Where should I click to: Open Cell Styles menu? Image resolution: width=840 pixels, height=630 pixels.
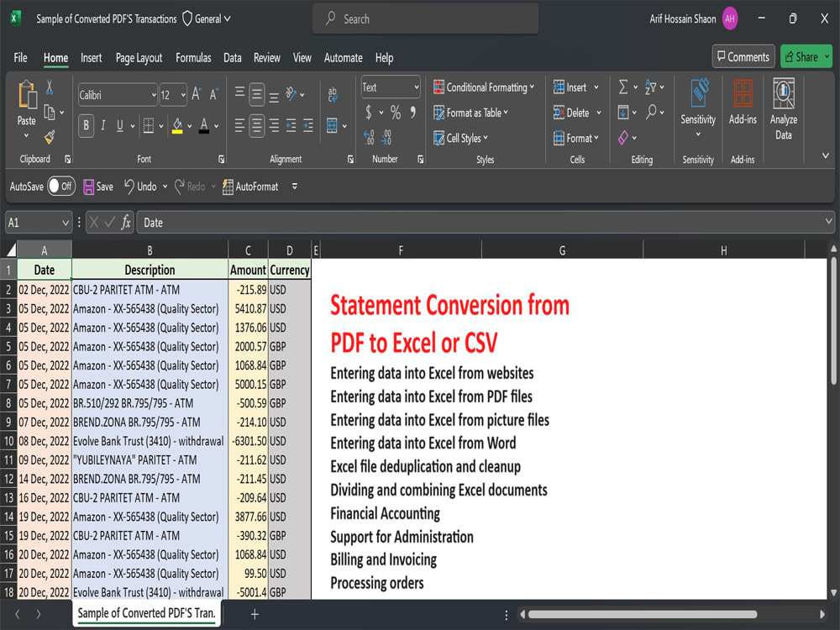[x=460, y=138]
